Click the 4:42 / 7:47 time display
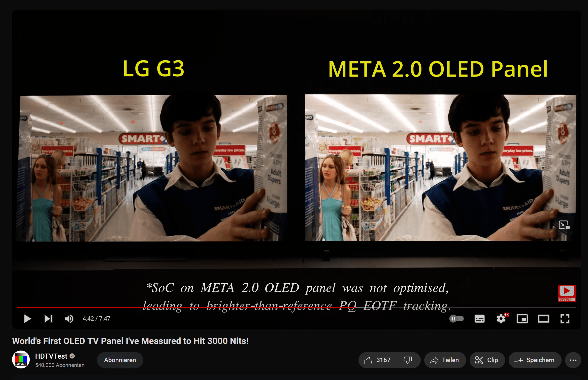This screenshot has height=380, width=588. pyautogui.click(x=96, y=319)
